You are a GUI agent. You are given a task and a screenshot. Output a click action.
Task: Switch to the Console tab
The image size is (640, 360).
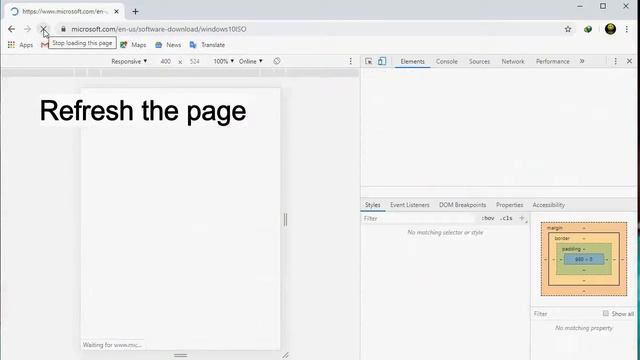pos(447,61)
